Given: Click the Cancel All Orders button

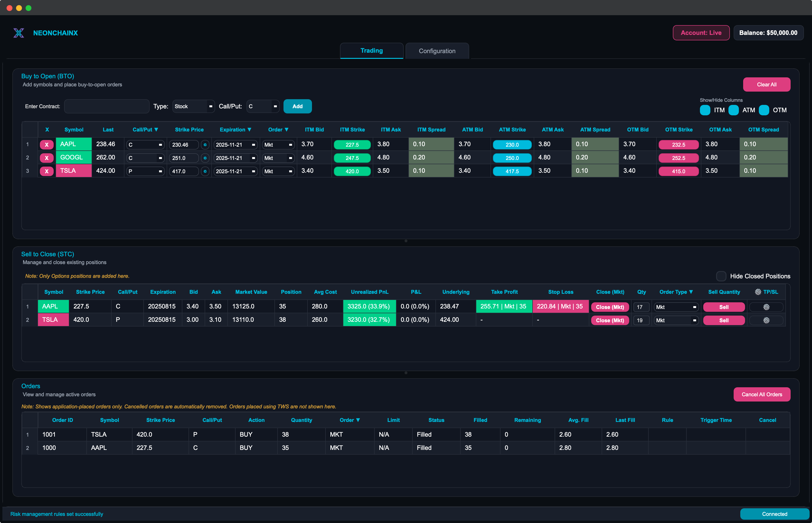Looking at the screenshot, I should coord(762,394).
